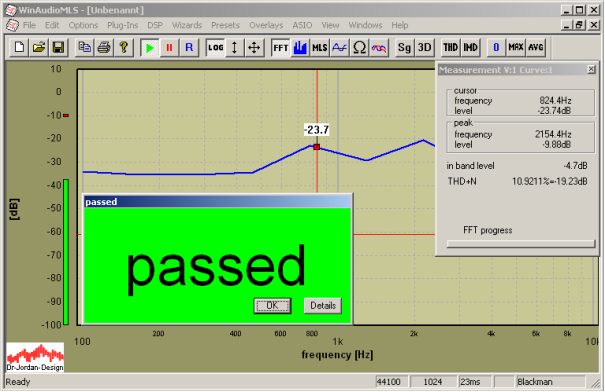Click the blue R toolbar button
Screen dimensions: 605x392
point(189,47)
